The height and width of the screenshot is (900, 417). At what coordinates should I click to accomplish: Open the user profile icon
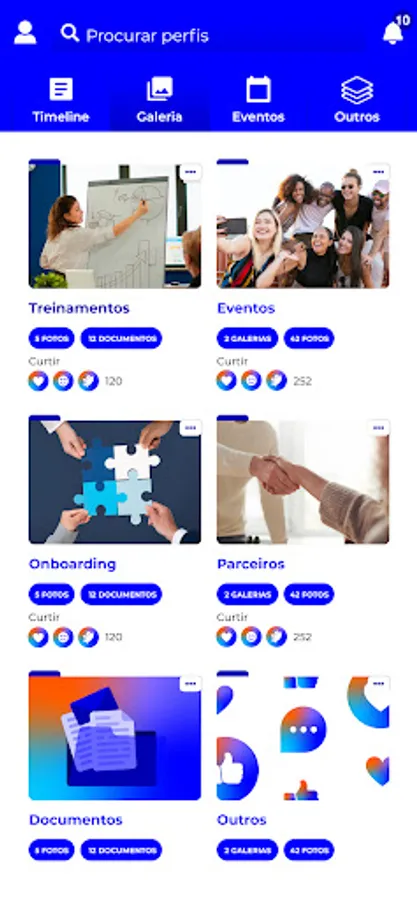click(25, 33)
